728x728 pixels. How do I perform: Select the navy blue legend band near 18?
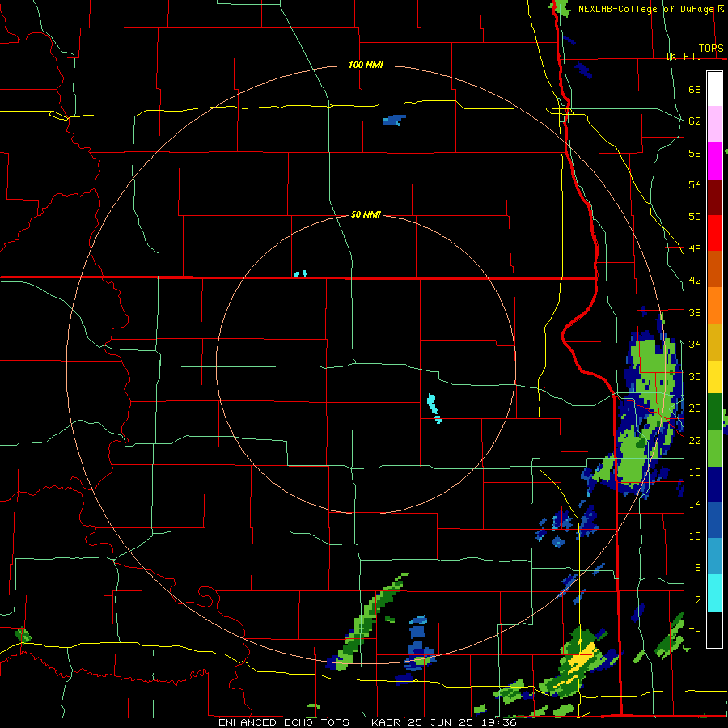tap(714, 485)
